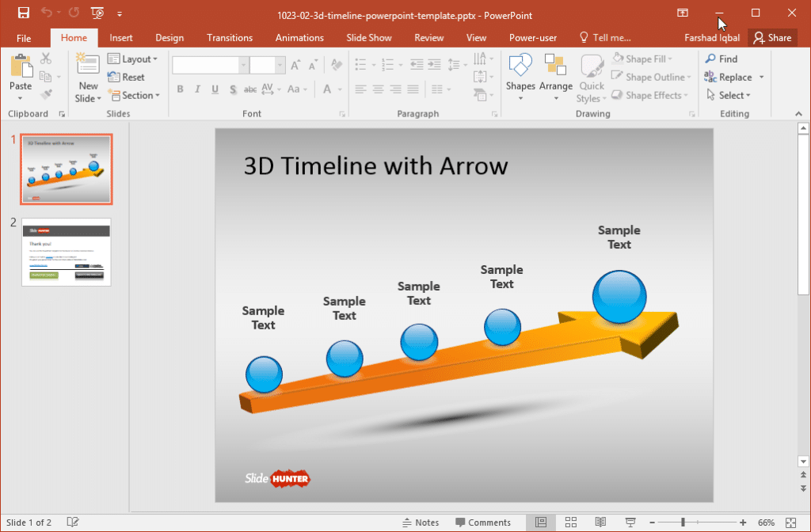Open the Layout dropdown
This screenshot has width=811, height=532.
(x=133, y=59)
